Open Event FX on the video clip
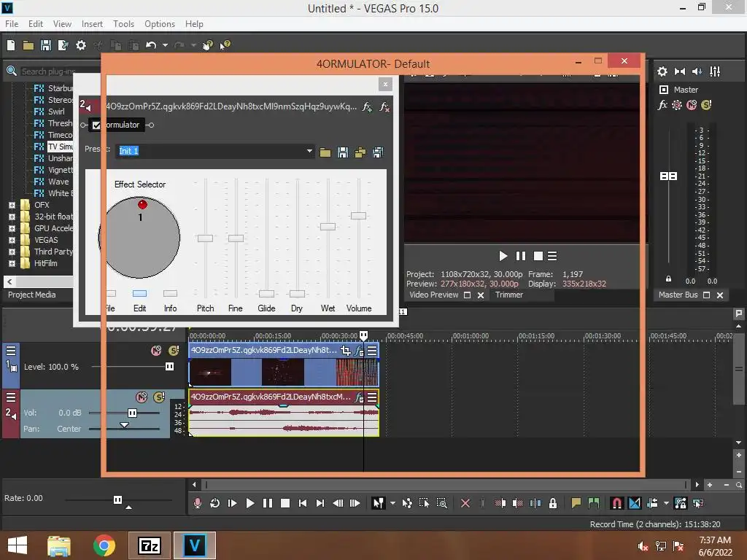Screen dimensions: 747x560 (359, 351)
